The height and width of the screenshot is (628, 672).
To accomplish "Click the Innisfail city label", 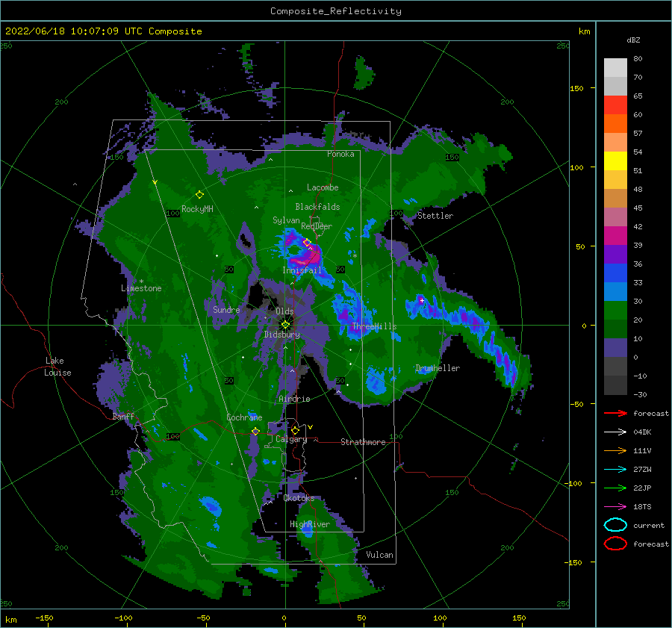I will pos(302,270).
